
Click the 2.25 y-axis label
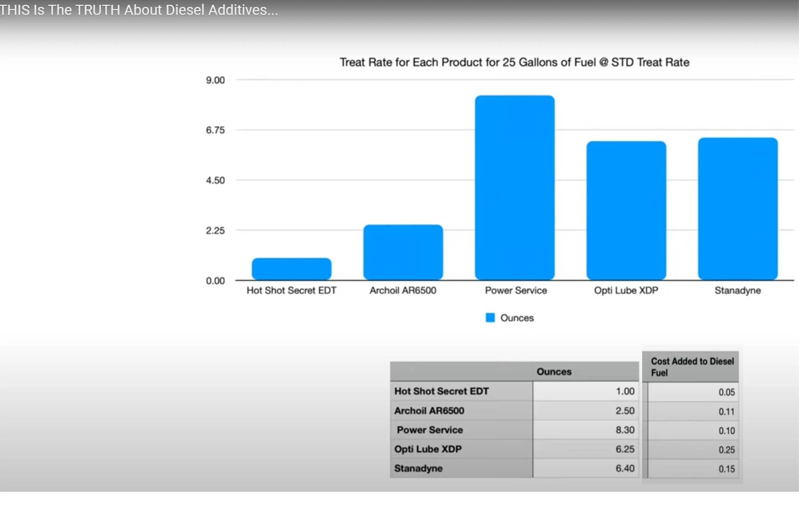pyautogui.click(x=215, y=230)
